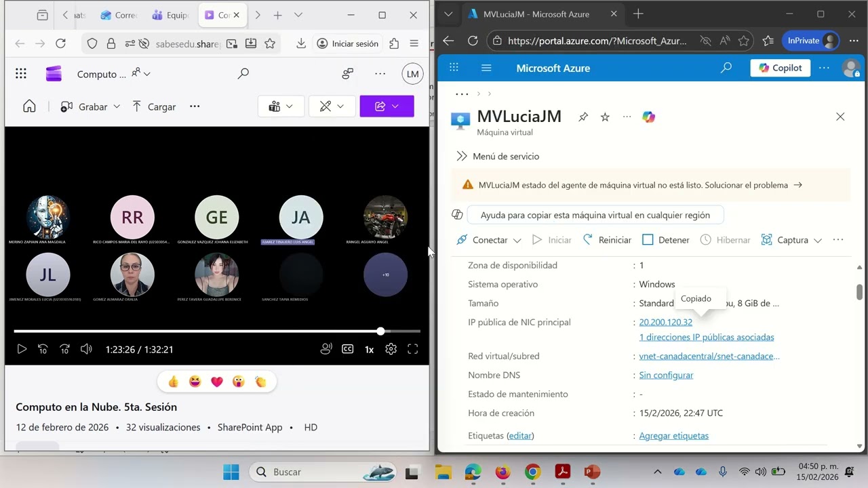
Task: Open more options next to Cargar
Action: click(x=195, y=106)
